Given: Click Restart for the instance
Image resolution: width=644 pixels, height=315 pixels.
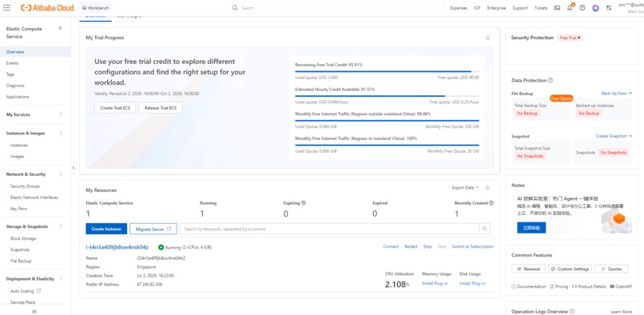Looking at the screenshot, I should click(x=411, y=246).
